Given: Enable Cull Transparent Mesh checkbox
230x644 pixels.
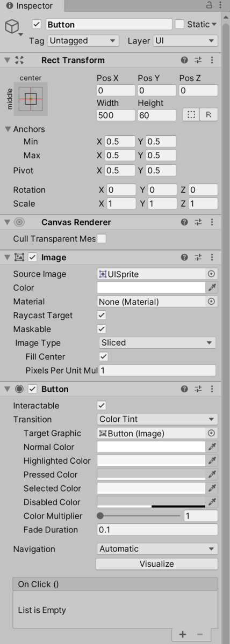Looking at the screenshot, I should [102, 239].
